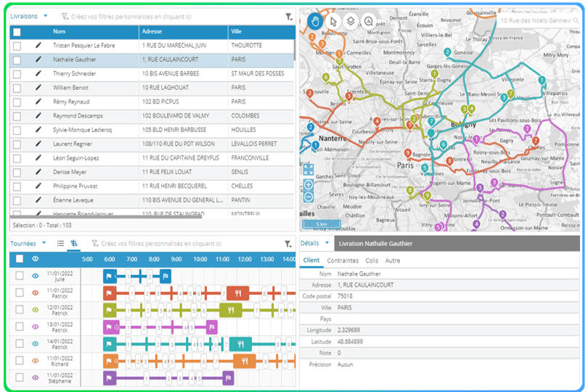Click the fit-to-extent map icon

tap(309, 170)
